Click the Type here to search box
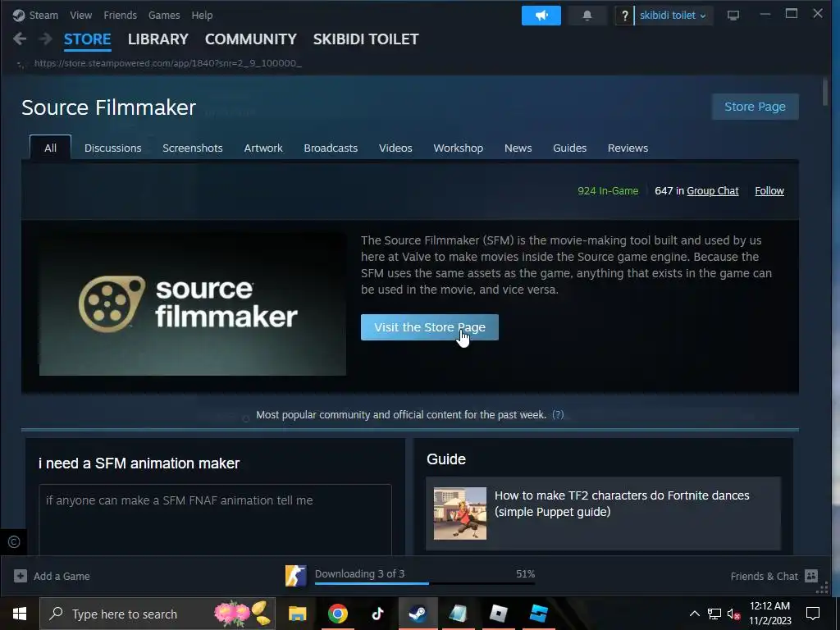This screenshot has width=840, height=630. 157,614
